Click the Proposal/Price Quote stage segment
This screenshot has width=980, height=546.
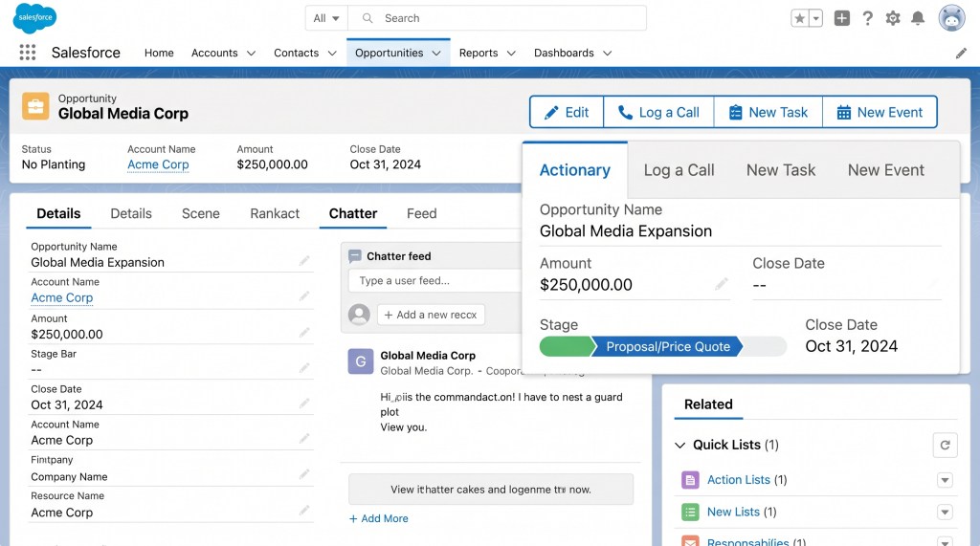point(666,347)
